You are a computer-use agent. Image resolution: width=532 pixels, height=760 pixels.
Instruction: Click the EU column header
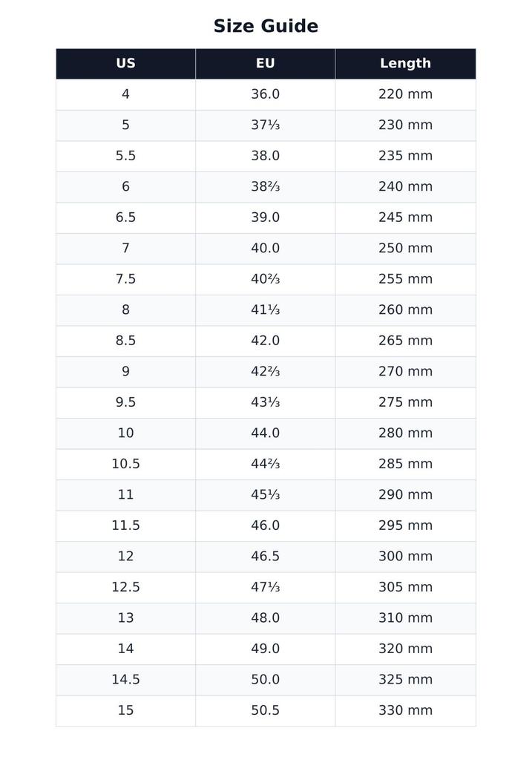point(265,64)
